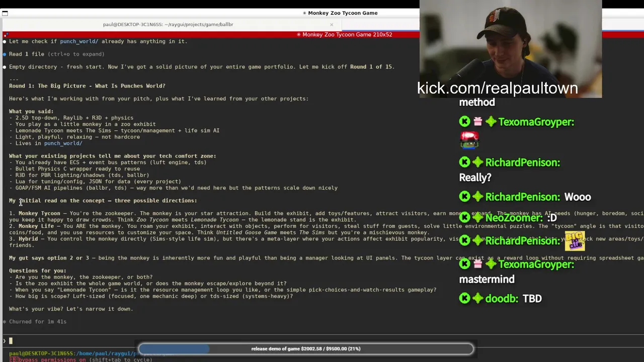Screen dimensions: 644x362
Task: Click the sparkle badge on the top TexomaGroyper message
Action: (491, 122)
